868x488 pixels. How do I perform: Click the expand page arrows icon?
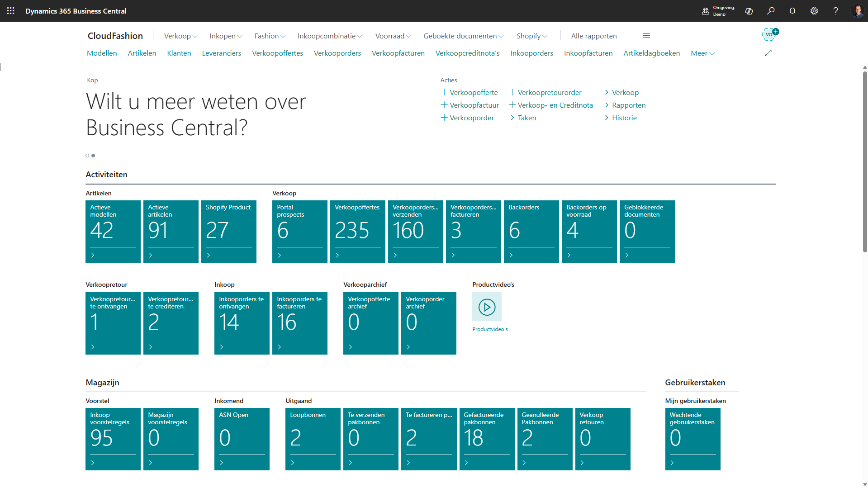(768, 53)
